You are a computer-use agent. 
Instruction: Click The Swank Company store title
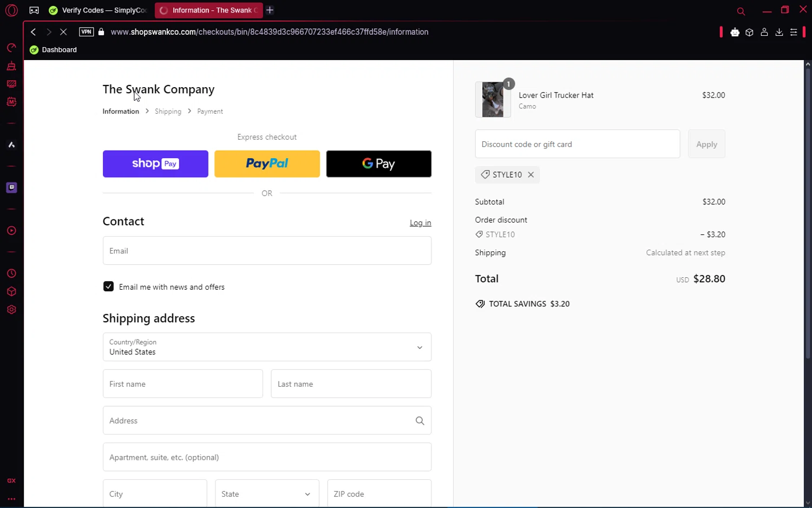coord(159,89)
